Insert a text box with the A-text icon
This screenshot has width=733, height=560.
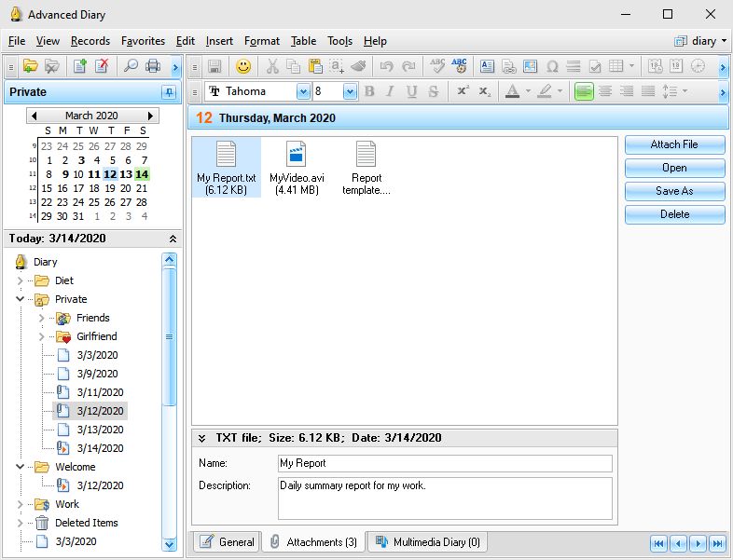tap(487, 66)
